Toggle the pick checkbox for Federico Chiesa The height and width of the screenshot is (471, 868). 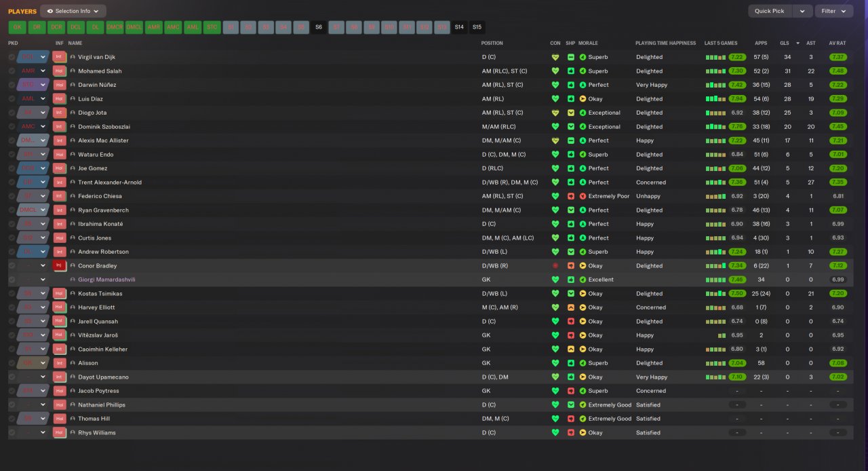tap(12, 196)
